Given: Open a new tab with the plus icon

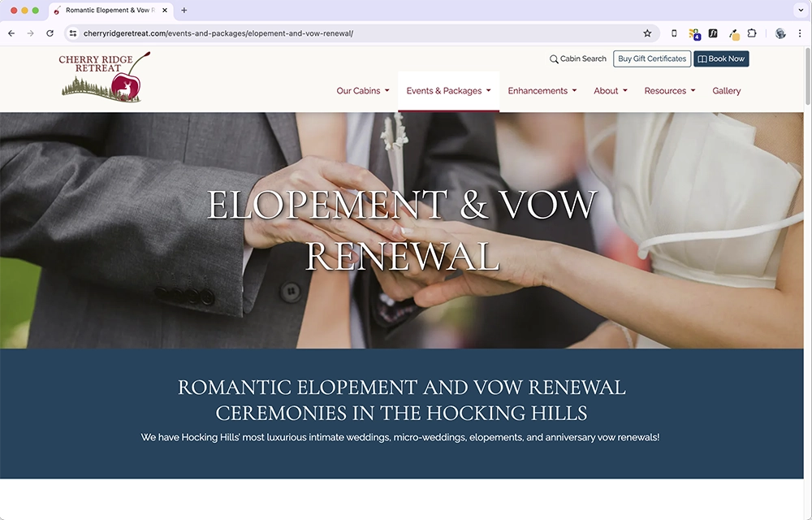Looking at the screenshot, I should point(184,10).
